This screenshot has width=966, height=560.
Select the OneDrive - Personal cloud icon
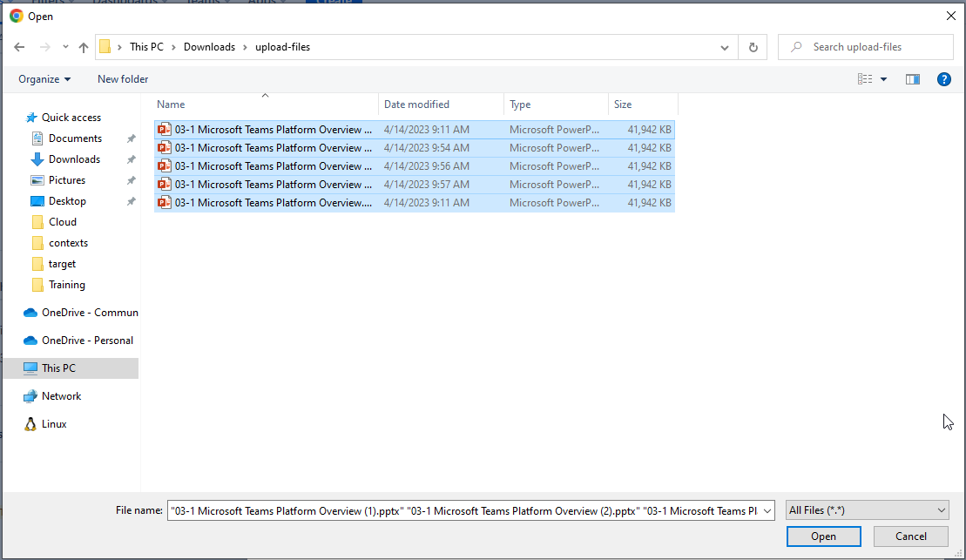pyautogui.click(x=30, y=341)
